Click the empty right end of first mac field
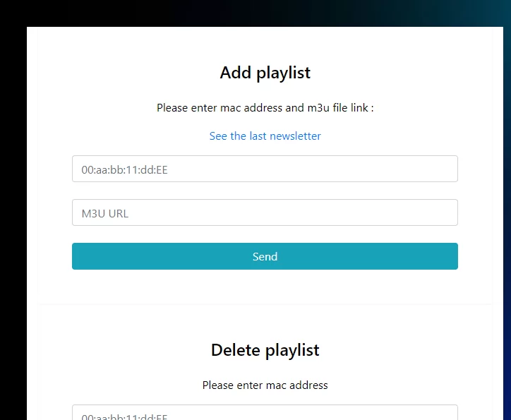This screenshot has height=420, width=511. [x=423, y=169]
